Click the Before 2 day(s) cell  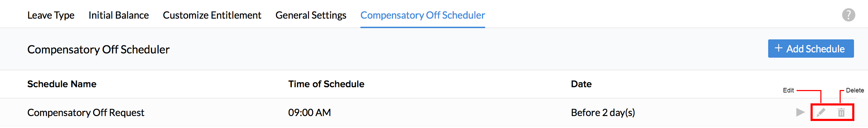(603, 113)
